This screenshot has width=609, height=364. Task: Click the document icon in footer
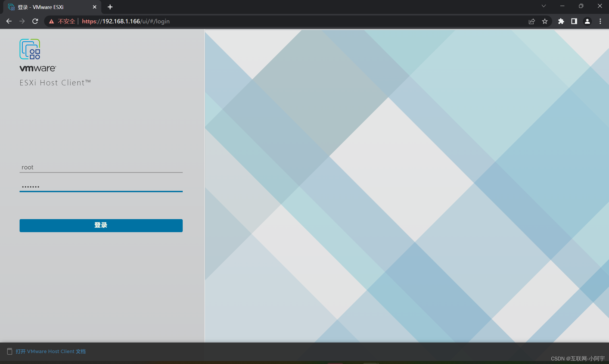coord(10,351)
